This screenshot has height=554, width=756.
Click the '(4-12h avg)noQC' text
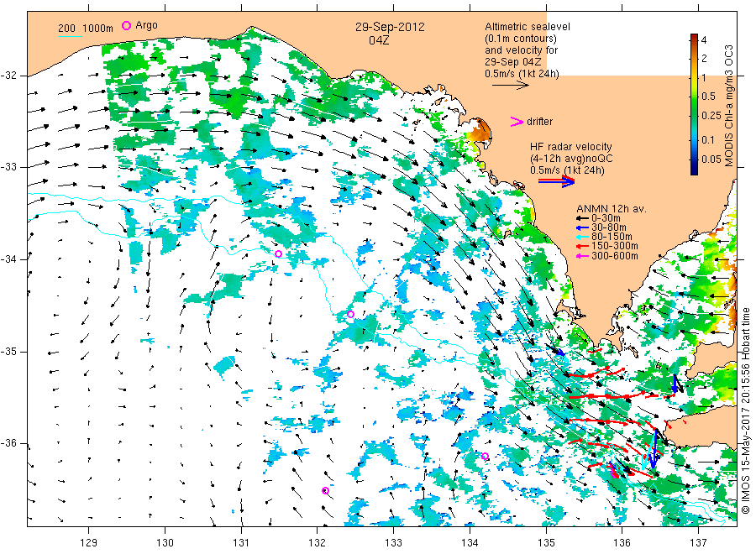(572, 159)
